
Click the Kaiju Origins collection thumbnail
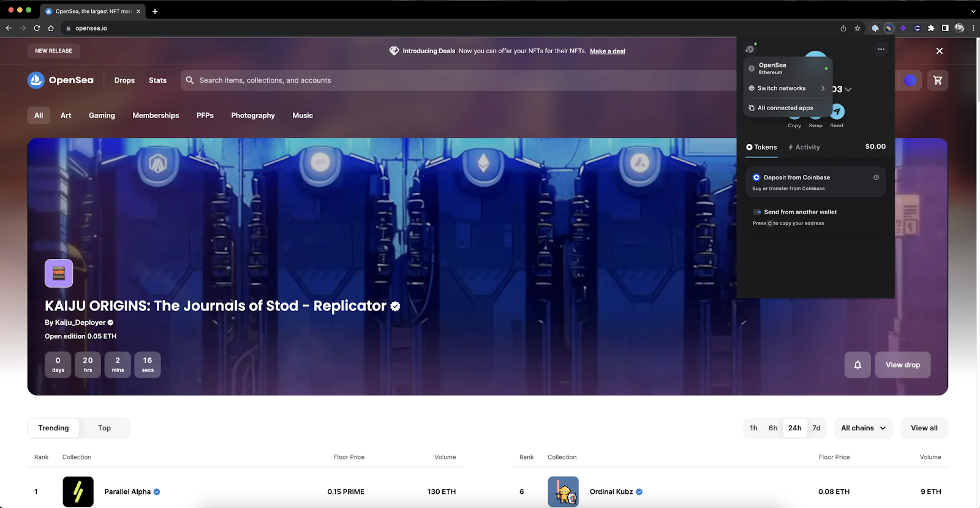click(59, 274)
